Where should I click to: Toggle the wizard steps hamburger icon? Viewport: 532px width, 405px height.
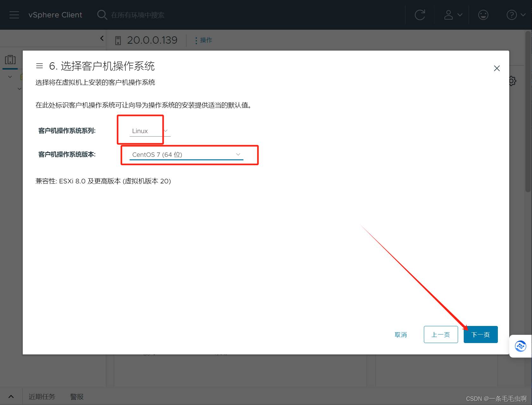point(40,66)
